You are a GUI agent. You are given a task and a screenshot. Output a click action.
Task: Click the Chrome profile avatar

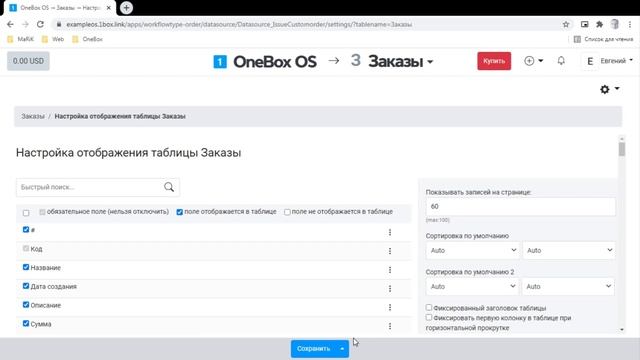[x=615, y=24]
